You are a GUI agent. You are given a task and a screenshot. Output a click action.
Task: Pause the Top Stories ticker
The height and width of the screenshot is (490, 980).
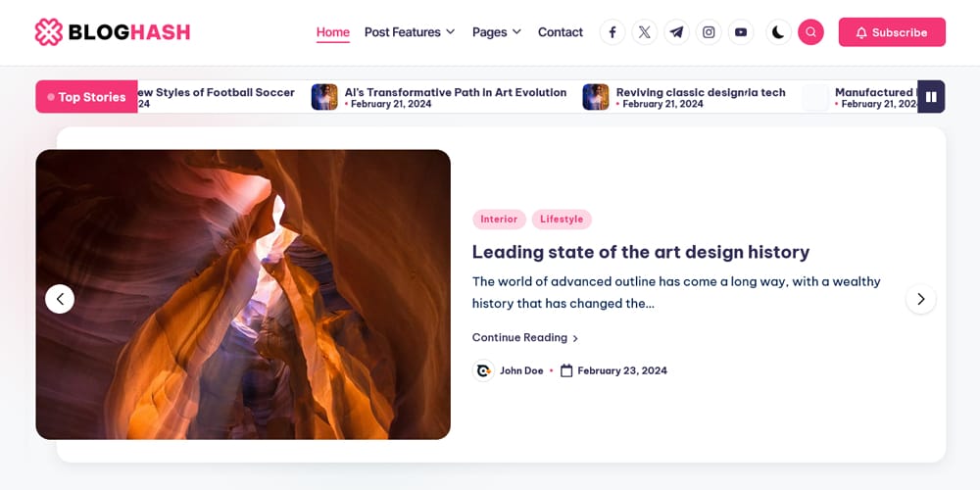(x=931, y=97)
